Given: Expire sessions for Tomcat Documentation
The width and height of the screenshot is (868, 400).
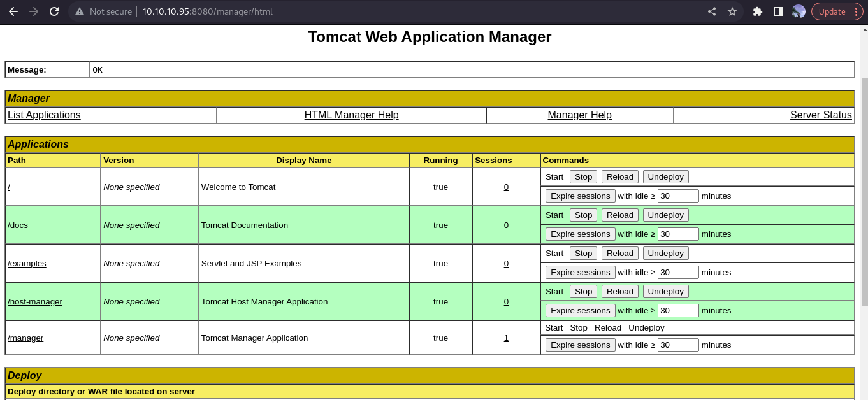Looking at the screenshot, I should [x=581, y=234].
